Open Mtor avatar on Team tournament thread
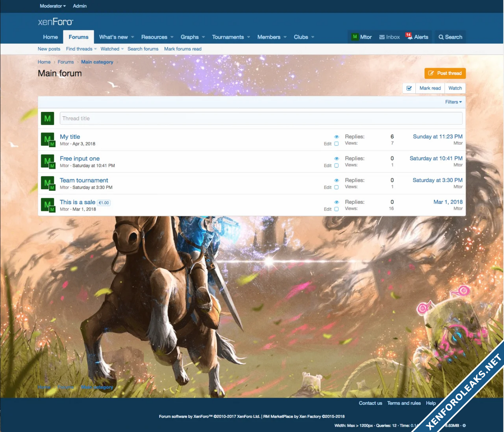 [x=47, y=183]
